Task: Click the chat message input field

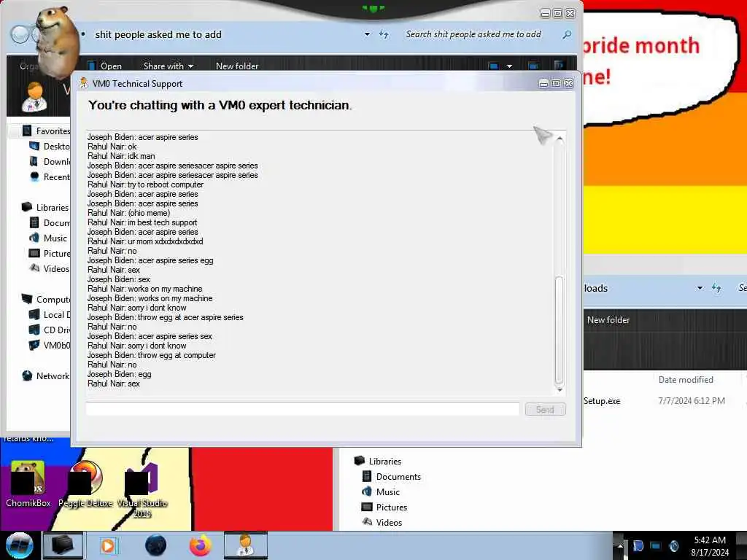Action: coord(303,409)
